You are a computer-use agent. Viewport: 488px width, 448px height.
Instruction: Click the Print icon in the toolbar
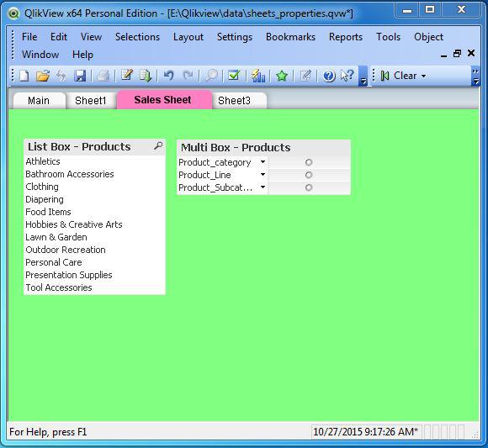pyautogui.click(x=103, y=76)
